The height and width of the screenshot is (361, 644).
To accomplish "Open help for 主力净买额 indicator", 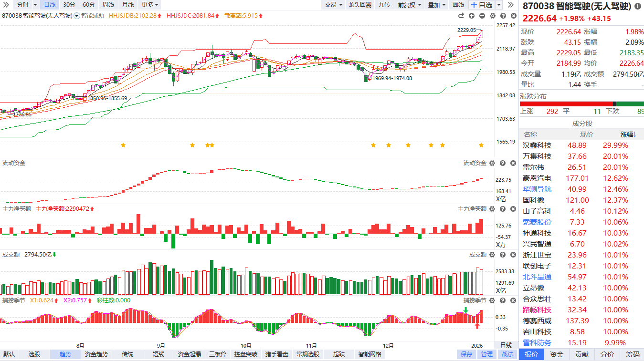I will pyautogui.click(x=502, y=209).
